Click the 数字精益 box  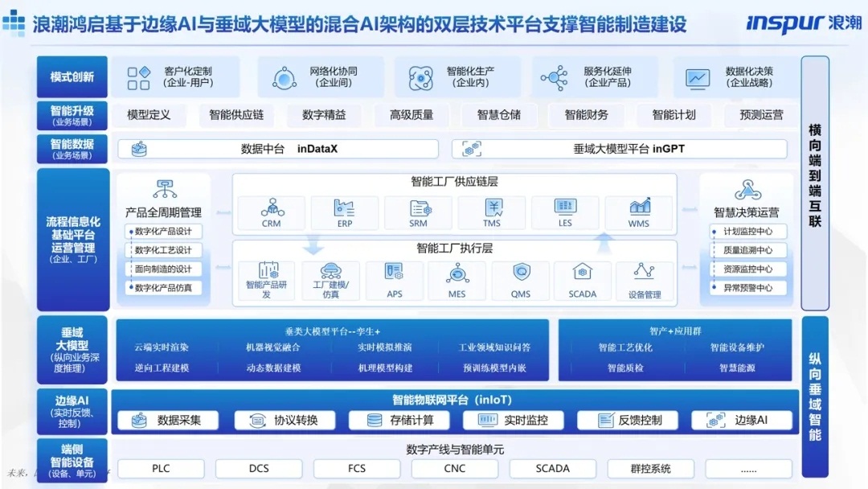click(x=324, y=115)
